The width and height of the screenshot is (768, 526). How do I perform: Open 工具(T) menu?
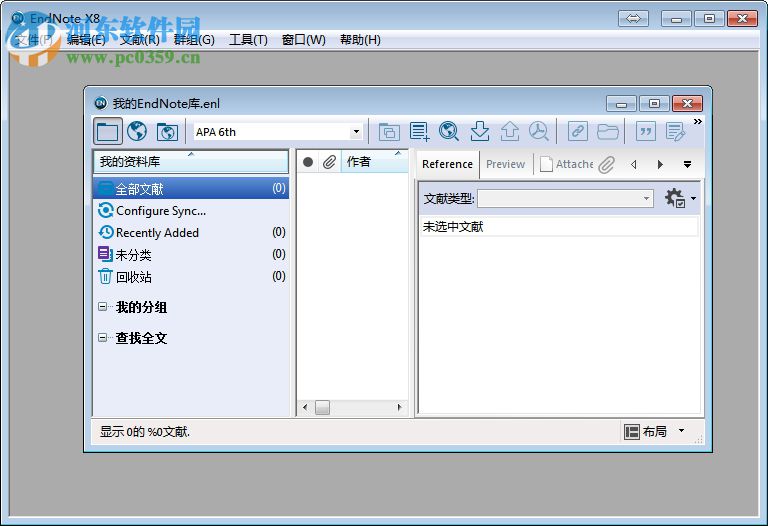pos(248,40)
